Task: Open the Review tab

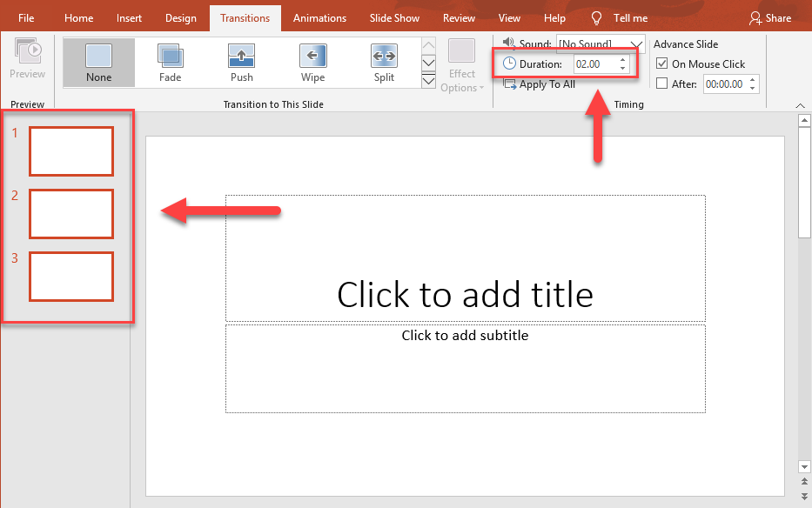Action: click(x=459, y=18)
